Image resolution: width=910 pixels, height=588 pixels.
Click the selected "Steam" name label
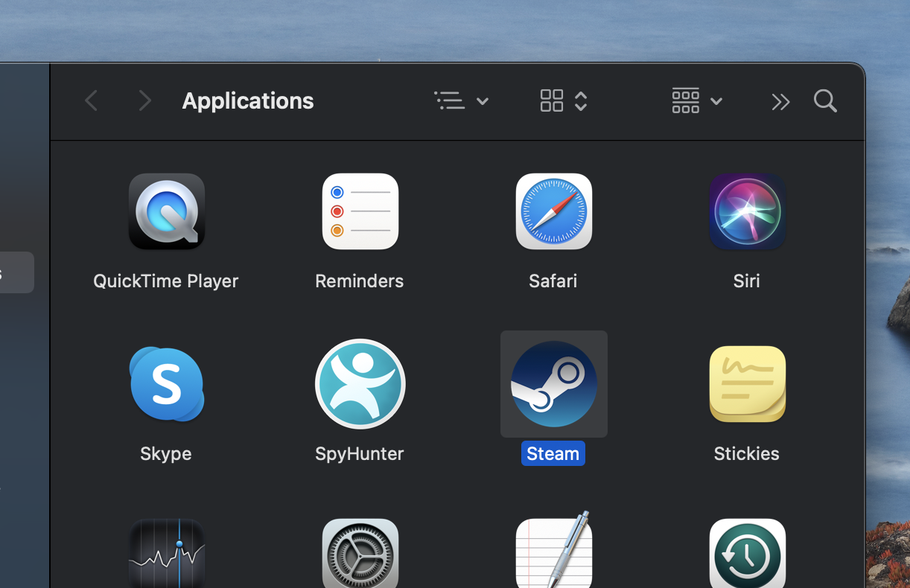point(553,453)
